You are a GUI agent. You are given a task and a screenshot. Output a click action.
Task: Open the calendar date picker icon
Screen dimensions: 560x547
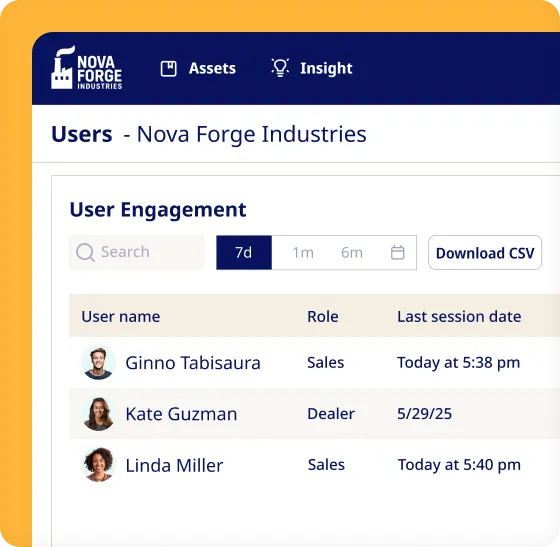[x=398, y=252]
